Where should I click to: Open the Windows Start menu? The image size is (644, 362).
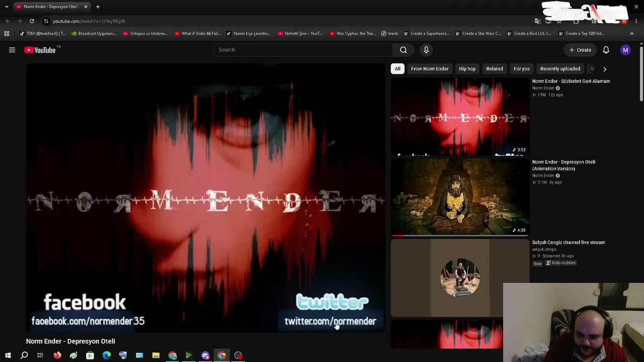[8, 355]
